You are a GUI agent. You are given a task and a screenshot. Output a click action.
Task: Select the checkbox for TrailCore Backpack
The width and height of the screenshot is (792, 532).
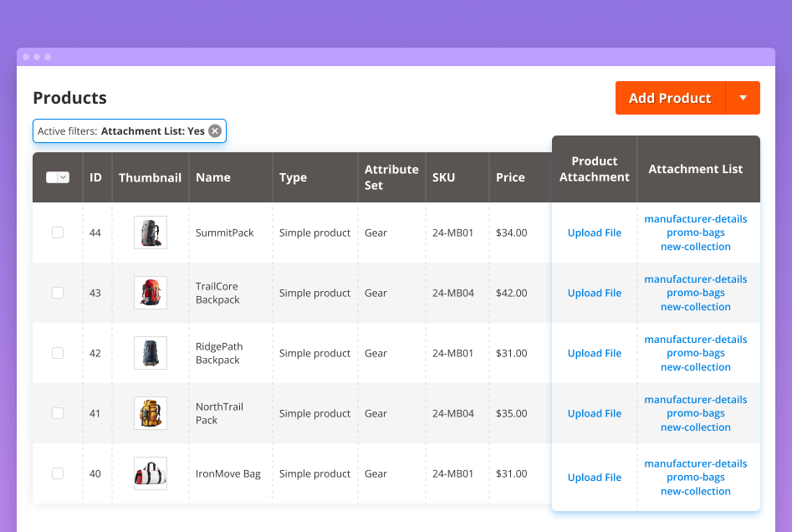[58, 293]
